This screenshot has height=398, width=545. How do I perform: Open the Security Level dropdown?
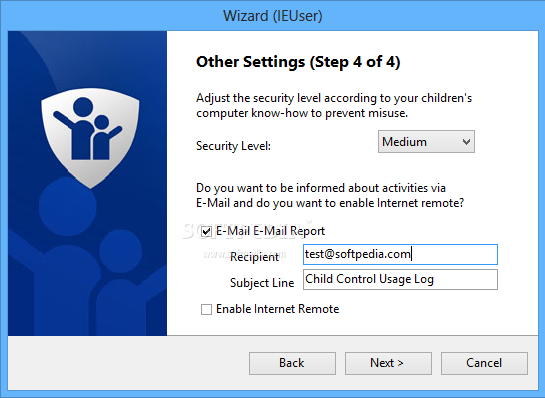pos(426,142)
